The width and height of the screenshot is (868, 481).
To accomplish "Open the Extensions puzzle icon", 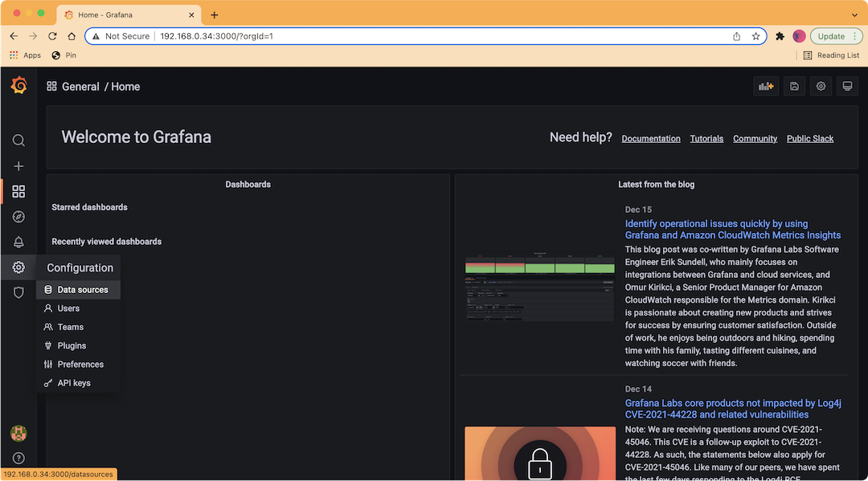I will (x=780, y=36).
